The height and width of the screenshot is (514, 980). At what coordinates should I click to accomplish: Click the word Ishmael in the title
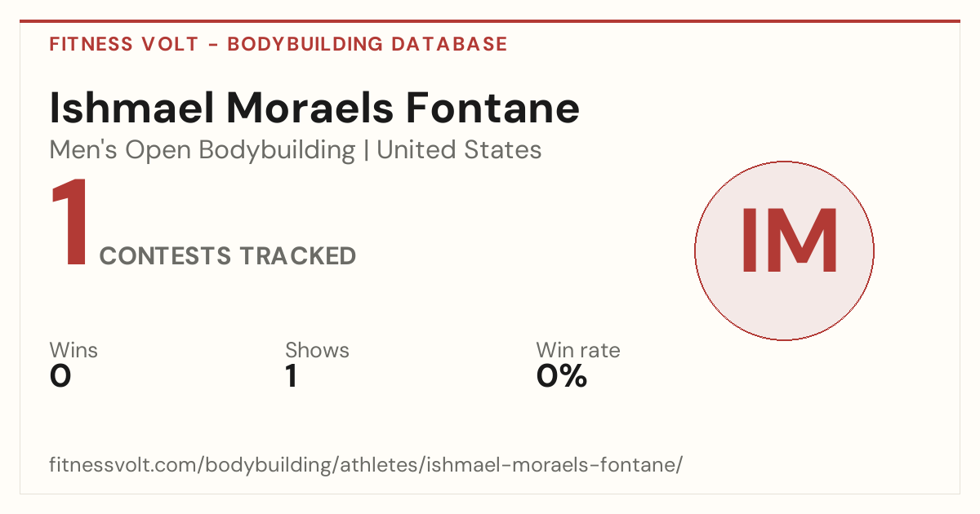click(x=131, y=109)
